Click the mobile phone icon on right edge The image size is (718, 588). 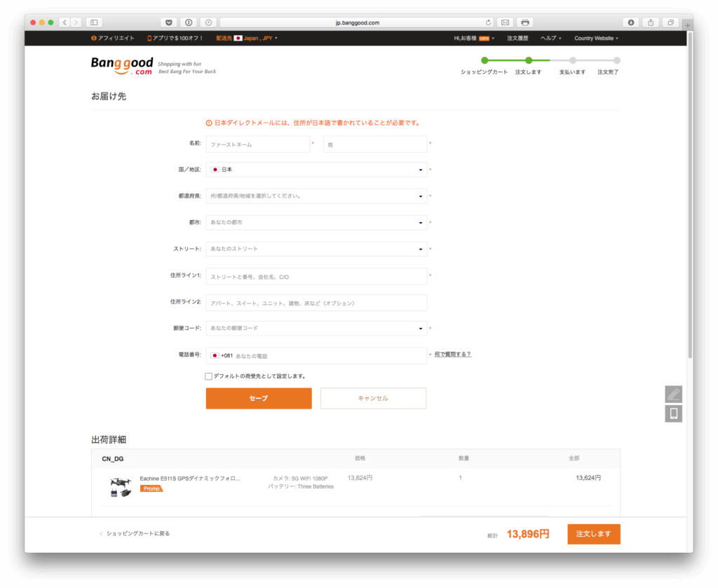(673, 413)
